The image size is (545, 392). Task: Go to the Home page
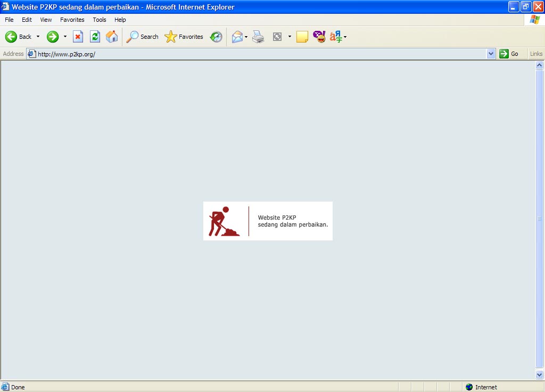[112, 37]
